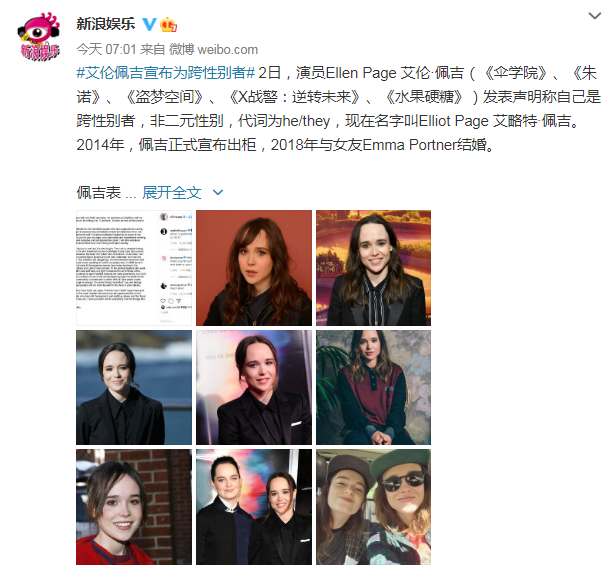
Task: Open the 新浪娱乐 account name link
Action: coord(106,24)
